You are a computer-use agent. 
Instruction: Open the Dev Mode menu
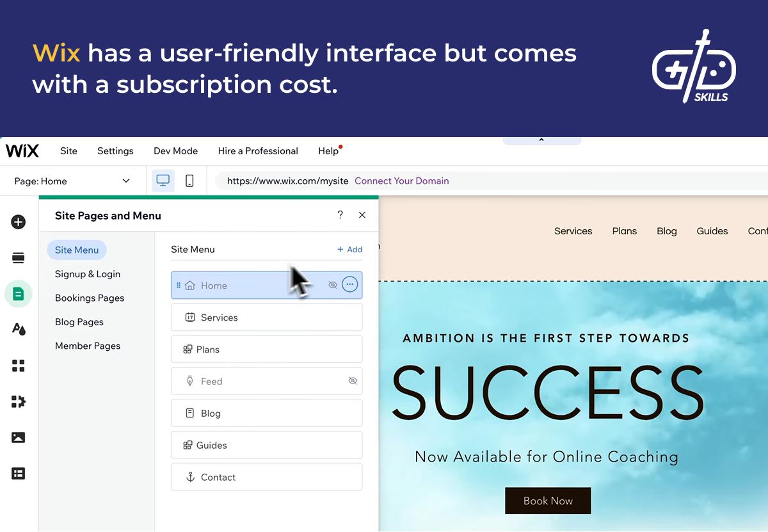point(175,151)
